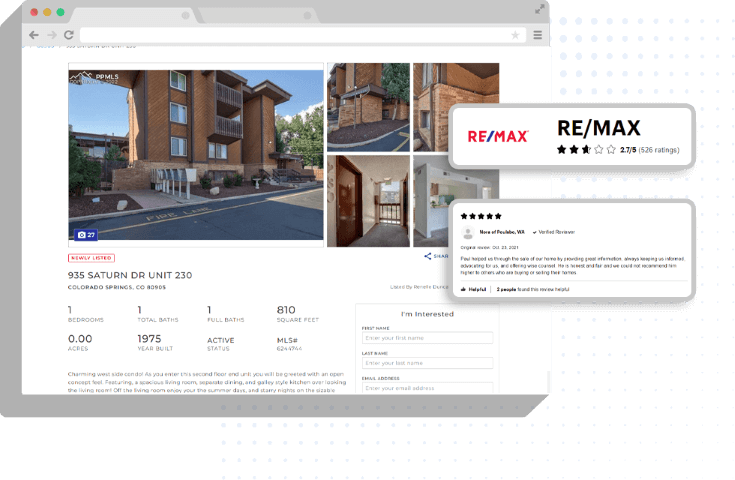The width and height of the screenshot is (735, 480).
Task: Click the browser forward arrow
Action: pos(52,35)
